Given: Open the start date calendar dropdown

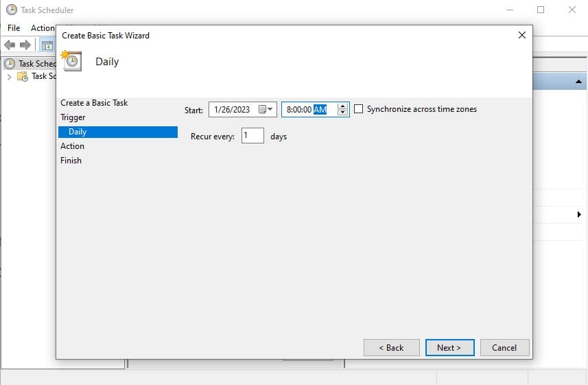Looking at the screenshot, I should 266,109.
